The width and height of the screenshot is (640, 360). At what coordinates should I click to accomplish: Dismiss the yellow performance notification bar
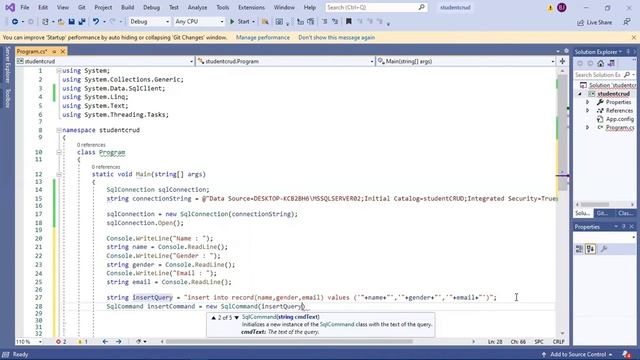coord(633,38)
